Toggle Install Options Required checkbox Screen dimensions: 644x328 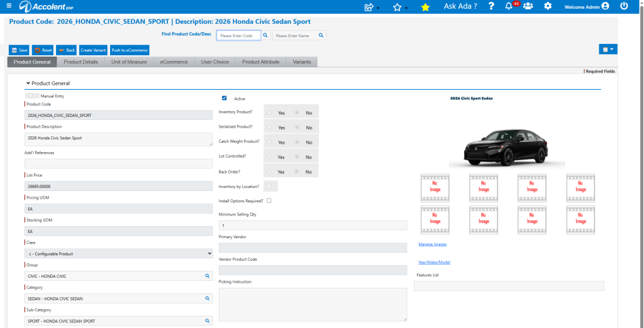269,200
